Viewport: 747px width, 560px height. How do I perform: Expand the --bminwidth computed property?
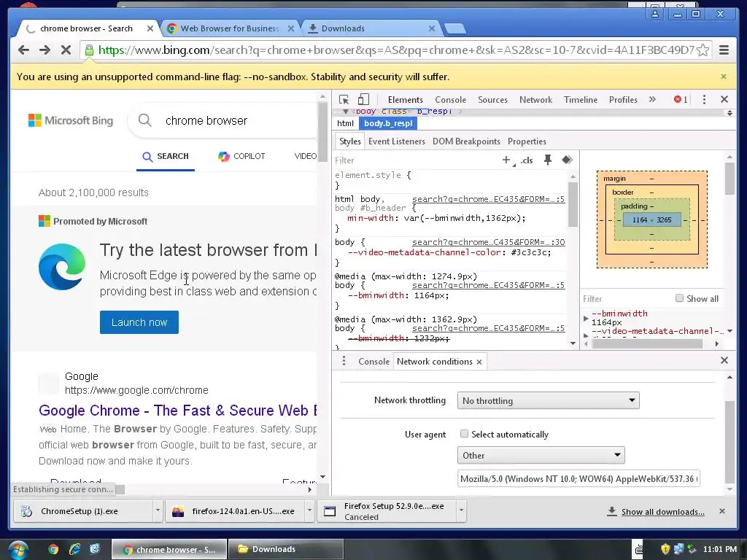586,318
